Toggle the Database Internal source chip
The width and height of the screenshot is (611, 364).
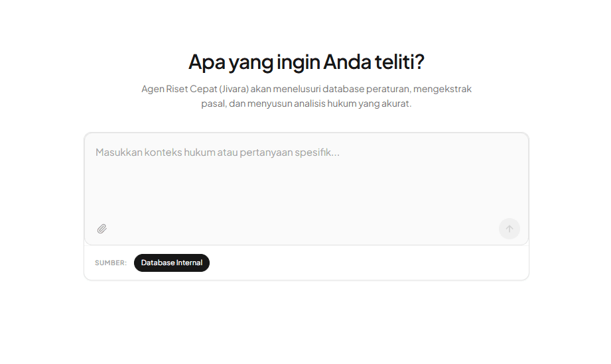coord(171,263)
